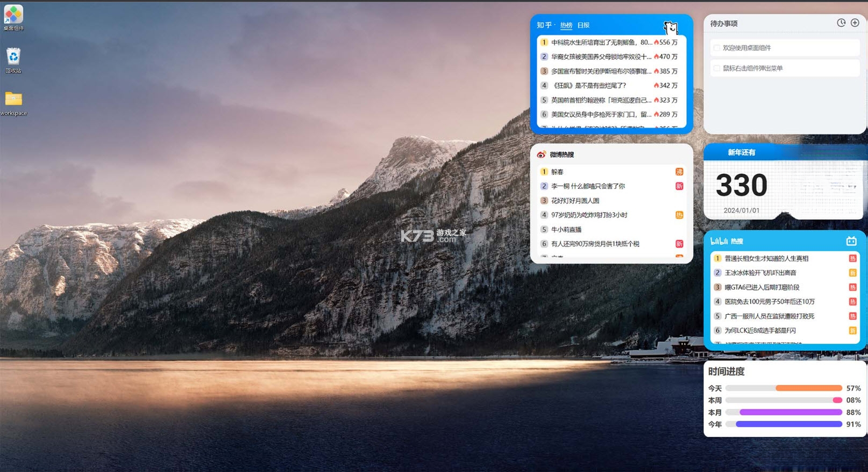Image resolution: width=868 pixels, height=472 pixels.
Task: Click the flame icon beside 556 万
Action: (x=656, y=42)
